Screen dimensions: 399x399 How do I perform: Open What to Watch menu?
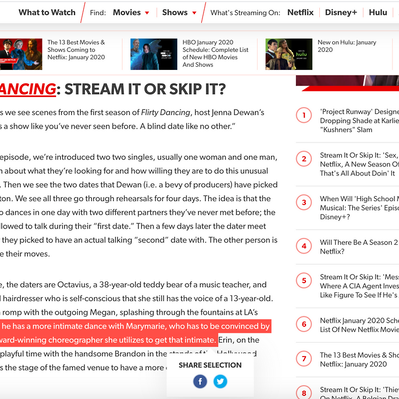point(47,12)
